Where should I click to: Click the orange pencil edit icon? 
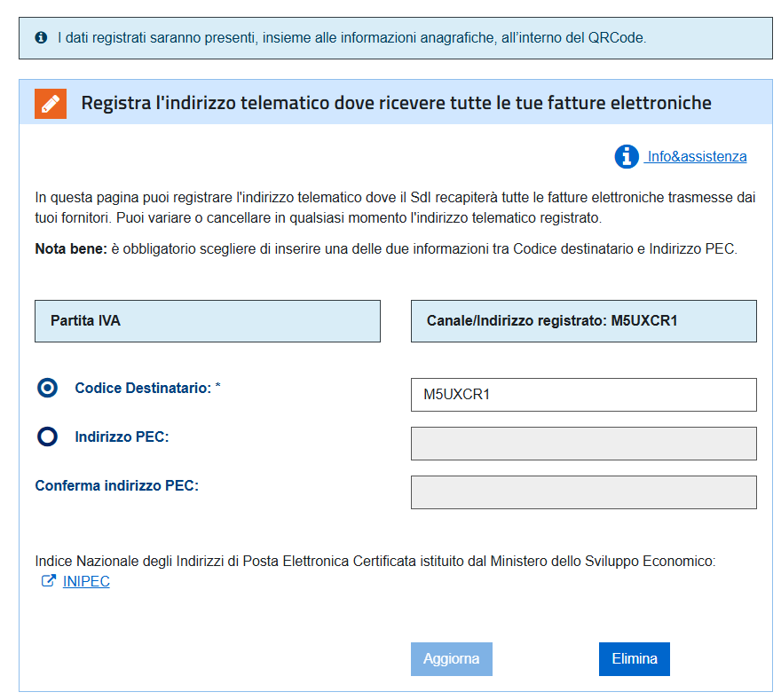(51, 103)
